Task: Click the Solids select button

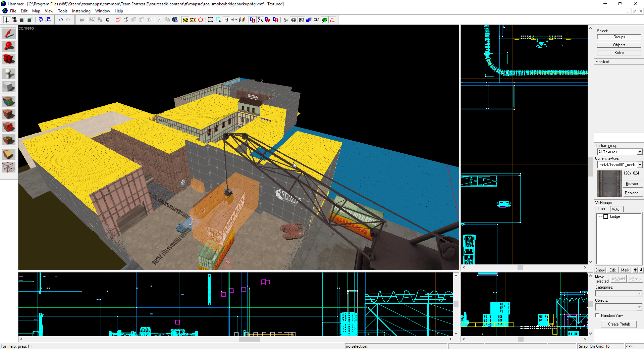Action: [x=619, y=53]
